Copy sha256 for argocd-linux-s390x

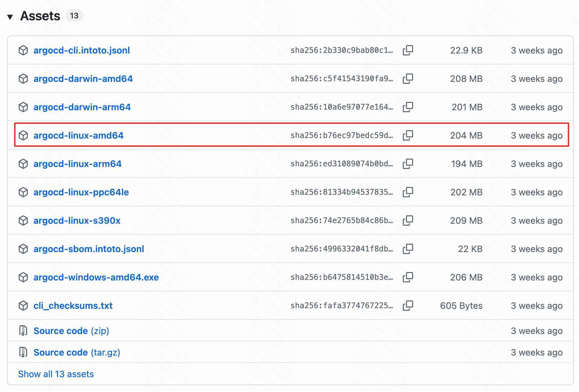pyautogui.click(x=408, y=220)
